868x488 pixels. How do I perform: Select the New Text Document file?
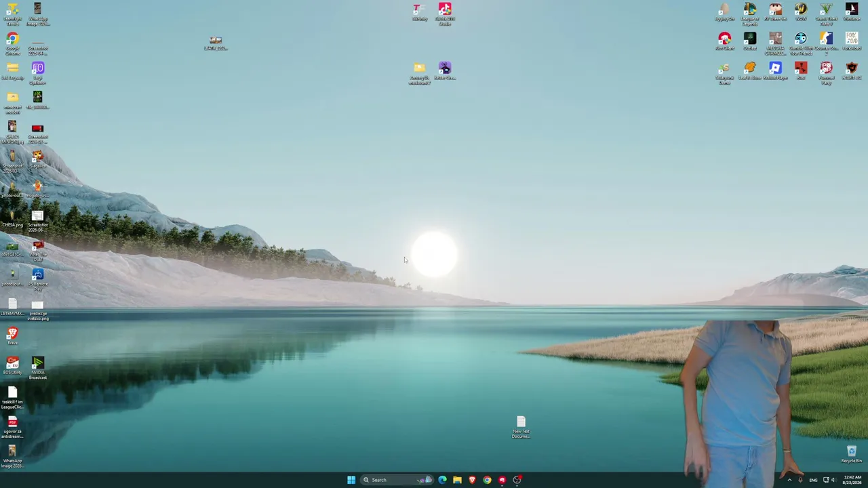(521, 428)
